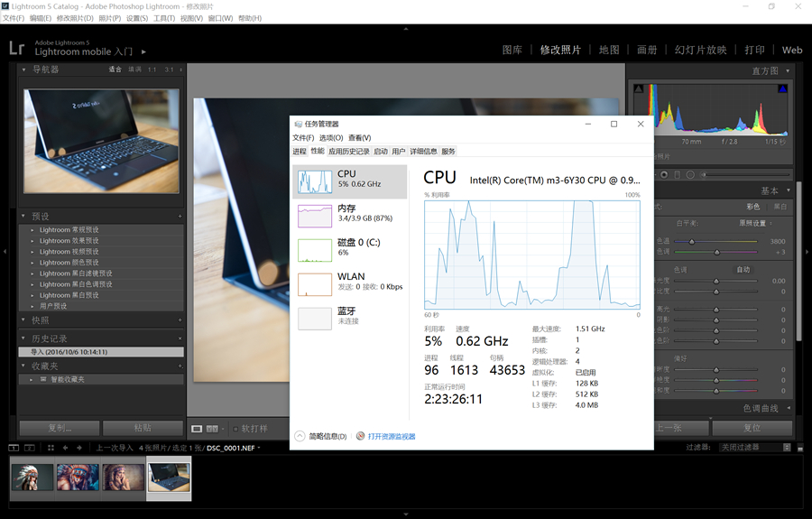Go back with filmstrip left arrow
Screen dimensions: 812x519
click(x=65, y=448)
